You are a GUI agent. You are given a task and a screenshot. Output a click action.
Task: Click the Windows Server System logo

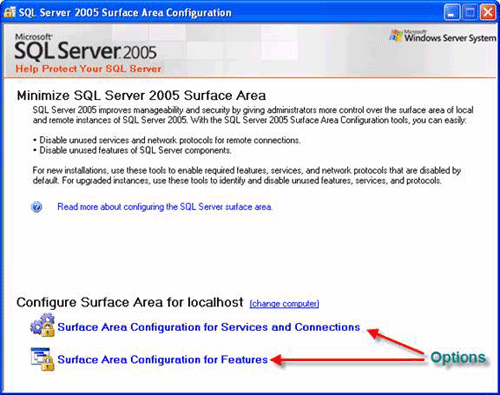[443, 36]
